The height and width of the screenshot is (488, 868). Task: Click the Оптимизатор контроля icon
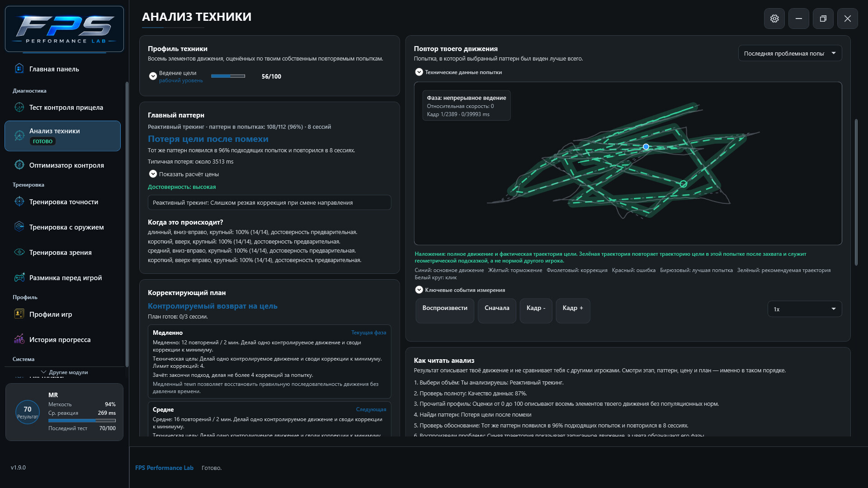19,165
